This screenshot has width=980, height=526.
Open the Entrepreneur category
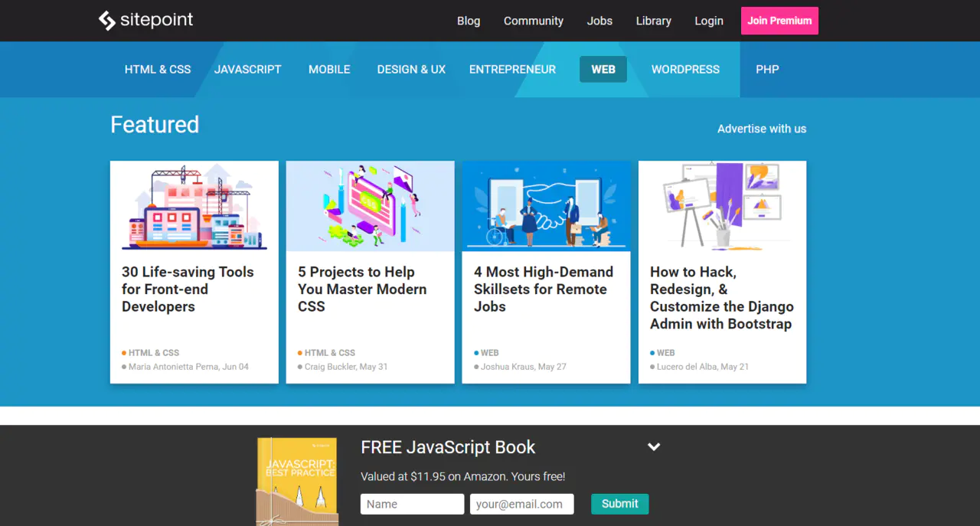click(x=513, y=69)
